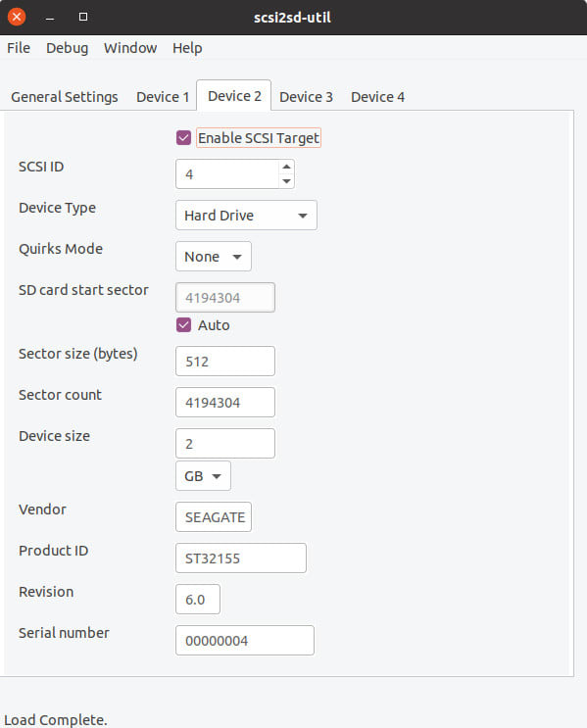Click the Vendor SEAGATE field

coord(214,516)
